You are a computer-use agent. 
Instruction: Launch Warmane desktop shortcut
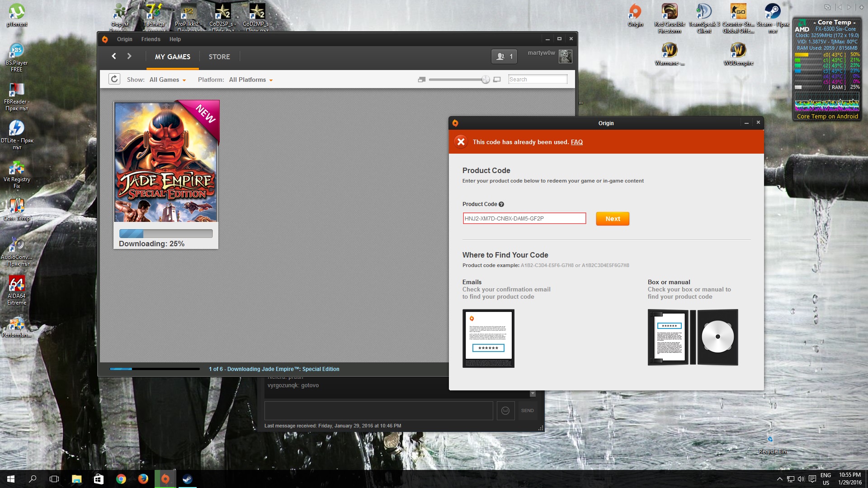pyautogui.click(x=670, y=53)
